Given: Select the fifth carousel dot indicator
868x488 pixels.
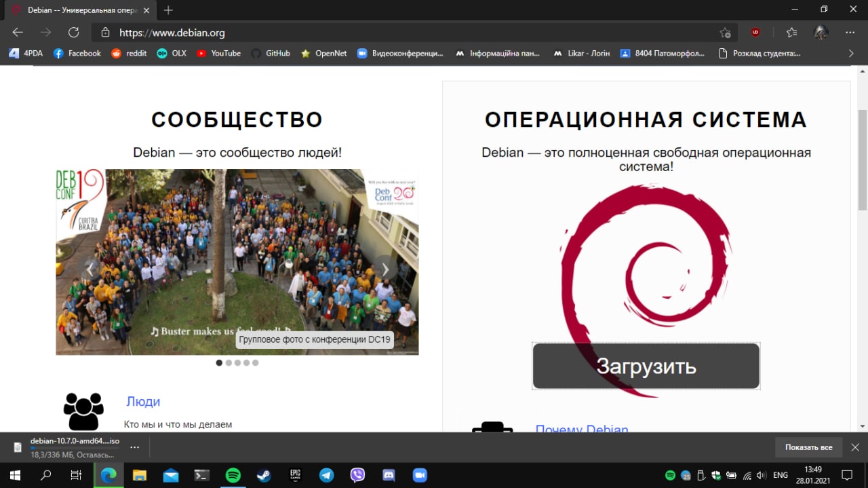Looking at the screenshot, I should (x=255, y=362).
